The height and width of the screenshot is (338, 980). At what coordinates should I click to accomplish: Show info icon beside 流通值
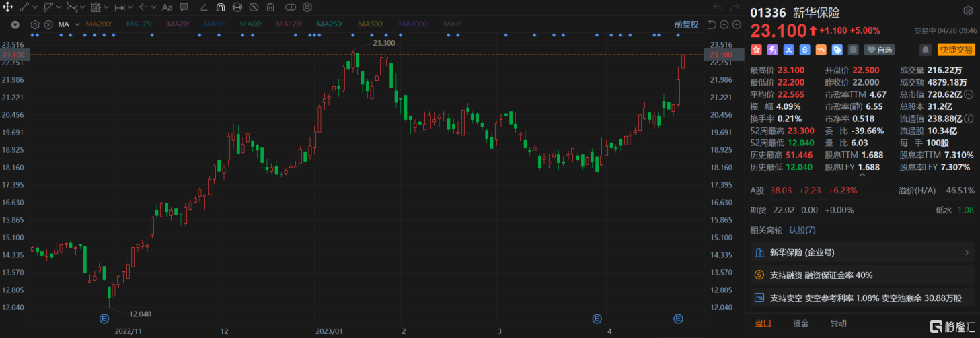click(x=968, y=119)
